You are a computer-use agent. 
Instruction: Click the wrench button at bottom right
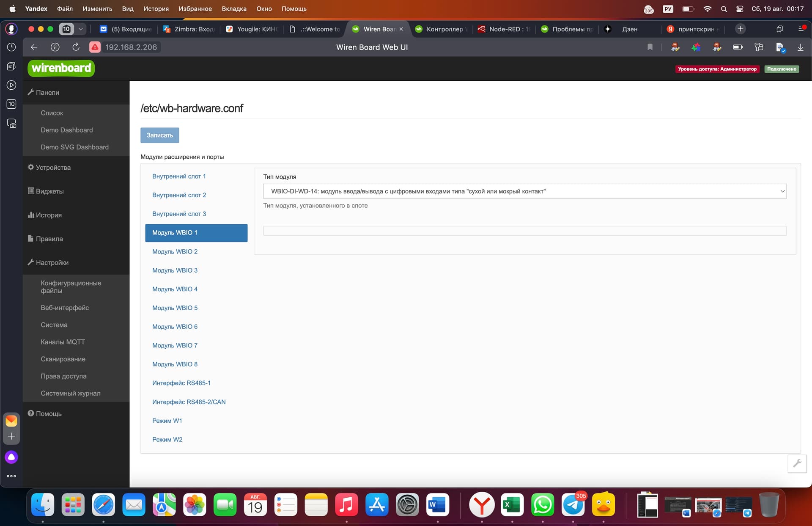(x=797, y=463)
